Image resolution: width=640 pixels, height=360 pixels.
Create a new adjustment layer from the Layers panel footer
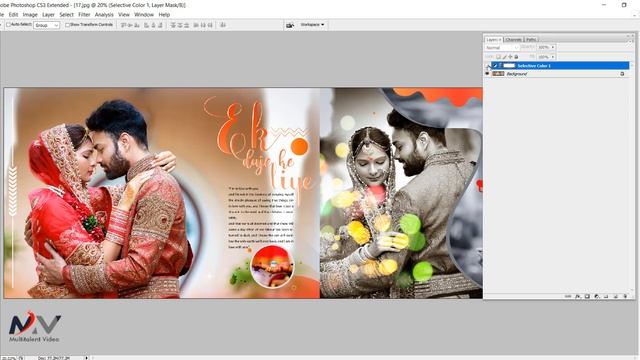[597, 296]
